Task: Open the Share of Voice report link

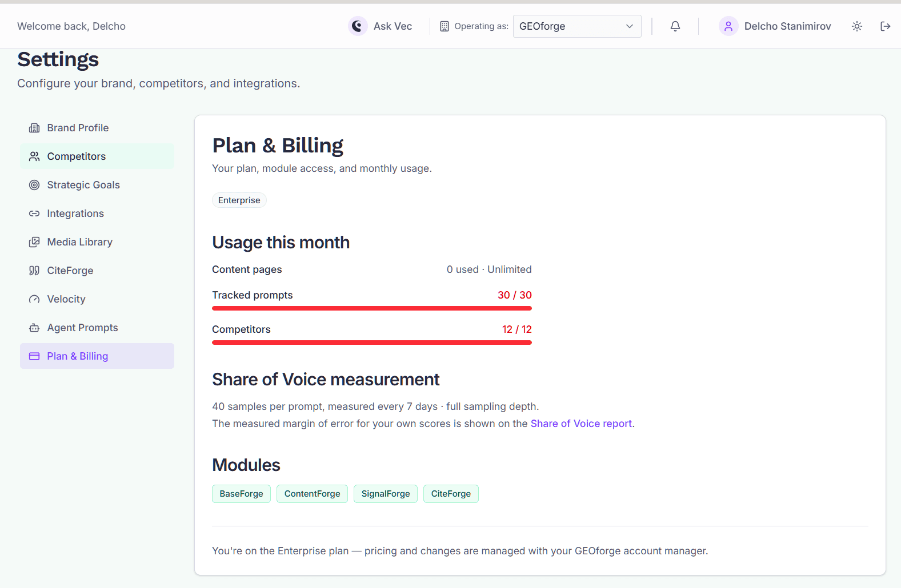Action: pos(581,424)
